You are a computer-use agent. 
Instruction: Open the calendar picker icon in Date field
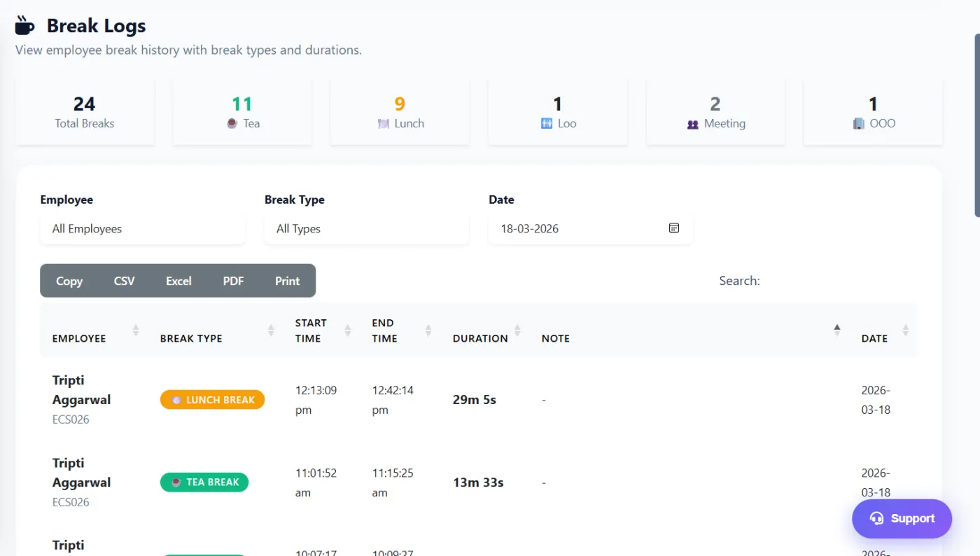pos(674,228)
